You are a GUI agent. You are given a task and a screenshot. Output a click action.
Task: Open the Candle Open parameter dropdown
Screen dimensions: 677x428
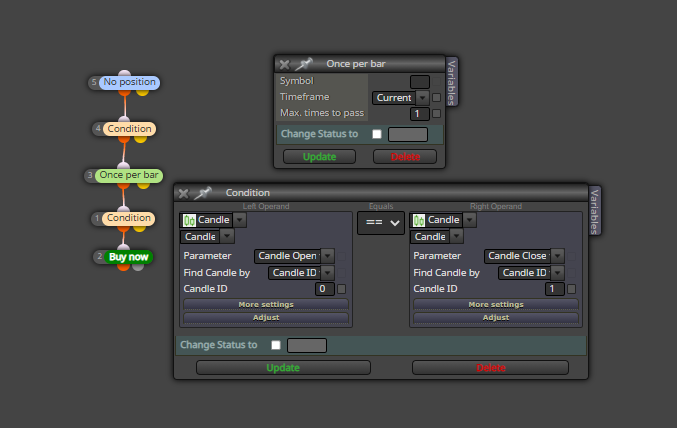294,256
